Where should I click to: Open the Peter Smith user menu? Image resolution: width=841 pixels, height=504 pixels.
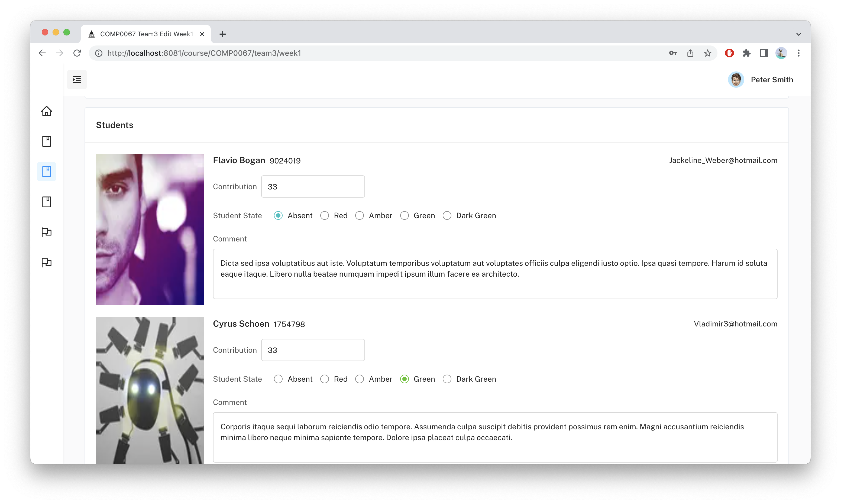[760, 80]
